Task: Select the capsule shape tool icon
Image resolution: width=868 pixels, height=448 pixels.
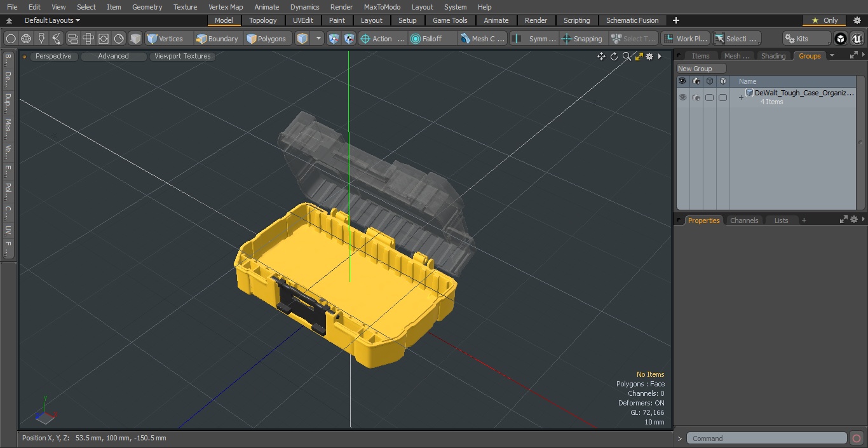Action: 72,39
